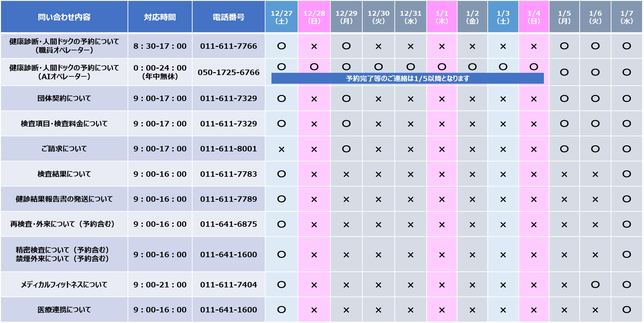Image resolution: width=644 pixels, height=323 pixels.
Task: Click the circle for ご請求について on 12/29
Action: 346,149
